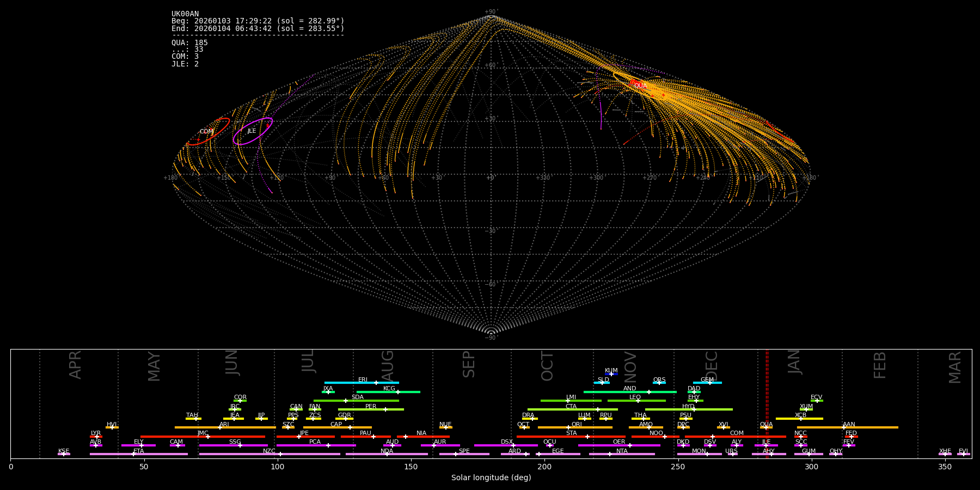
Task: Click the 100 tick label on longitude axis
Action: (x=278, y=467)
